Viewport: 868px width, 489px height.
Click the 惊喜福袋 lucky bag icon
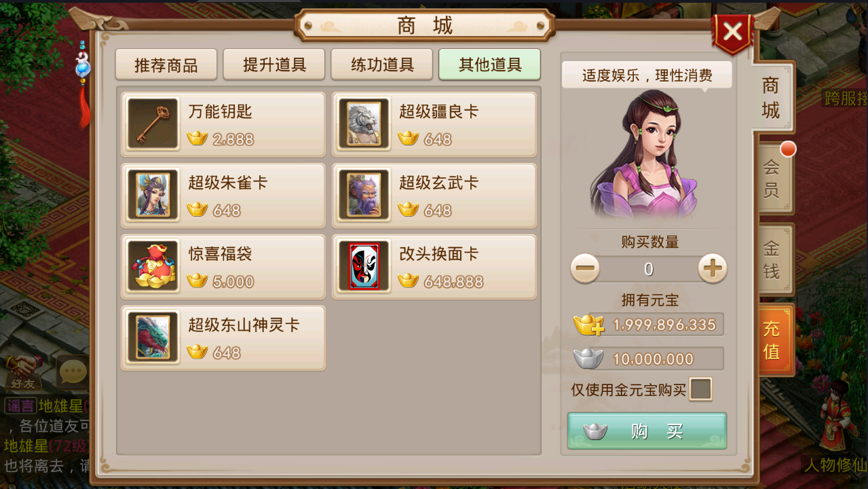pos(153,267)
